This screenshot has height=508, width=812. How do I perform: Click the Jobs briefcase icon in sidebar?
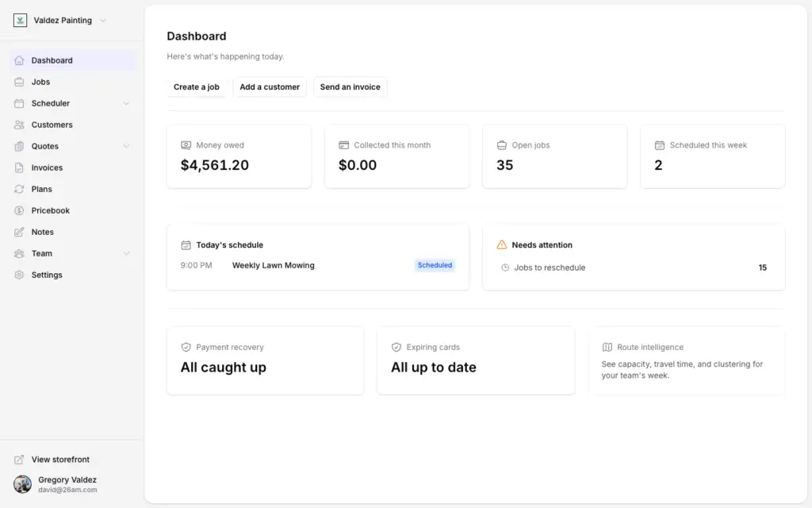(x=19, y=82)
